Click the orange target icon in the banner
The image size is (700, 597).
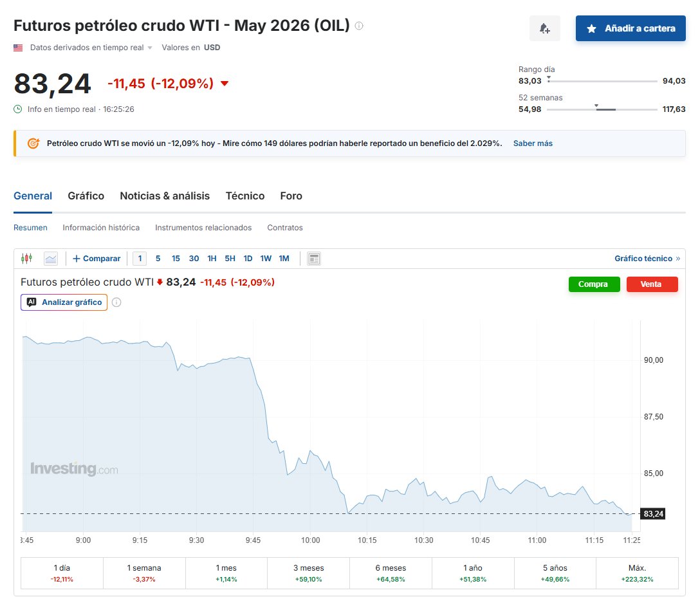click(x=33, y=143)
